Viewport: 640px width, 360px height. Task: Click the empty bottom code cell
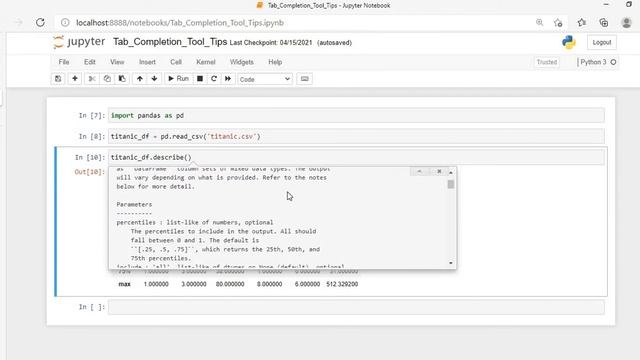coord(356,307)
